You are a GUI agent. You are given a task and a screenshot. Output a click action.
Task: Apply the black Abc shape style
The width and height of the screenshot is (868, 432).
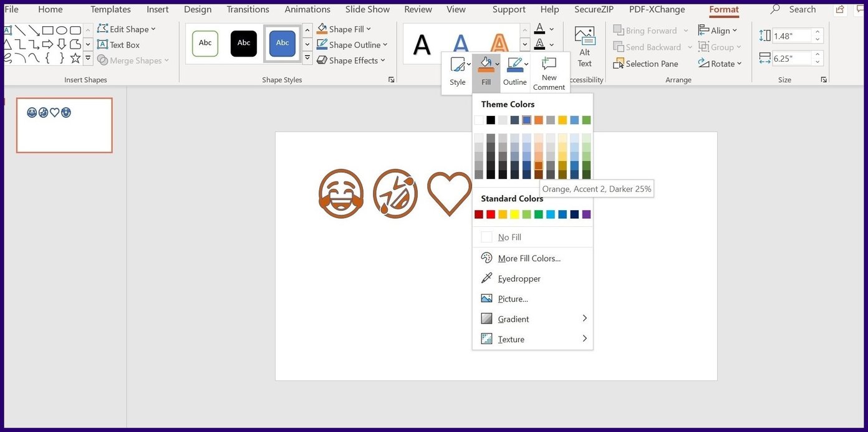point(244,43)
